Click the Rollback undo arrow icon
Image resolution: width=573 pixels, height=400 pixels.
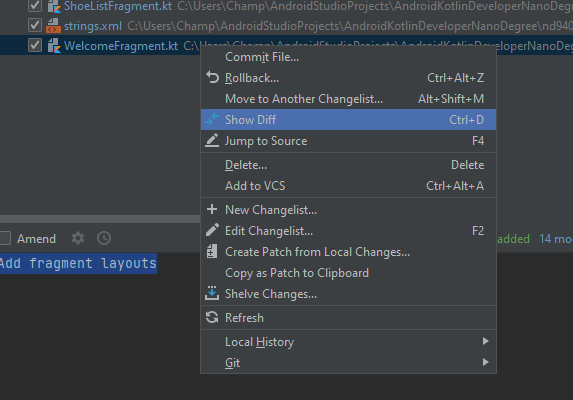click(212, 77)
